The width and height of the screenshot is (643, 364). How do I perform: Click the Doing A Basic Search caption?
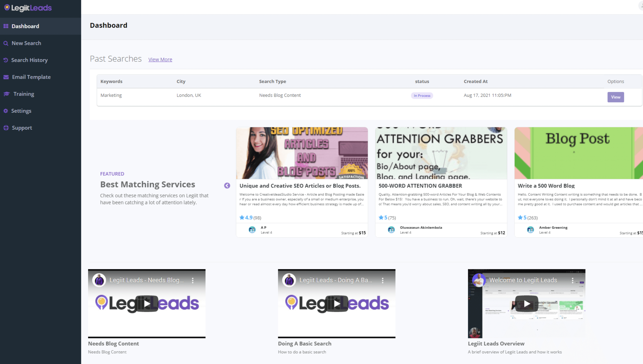pos(304,343)
